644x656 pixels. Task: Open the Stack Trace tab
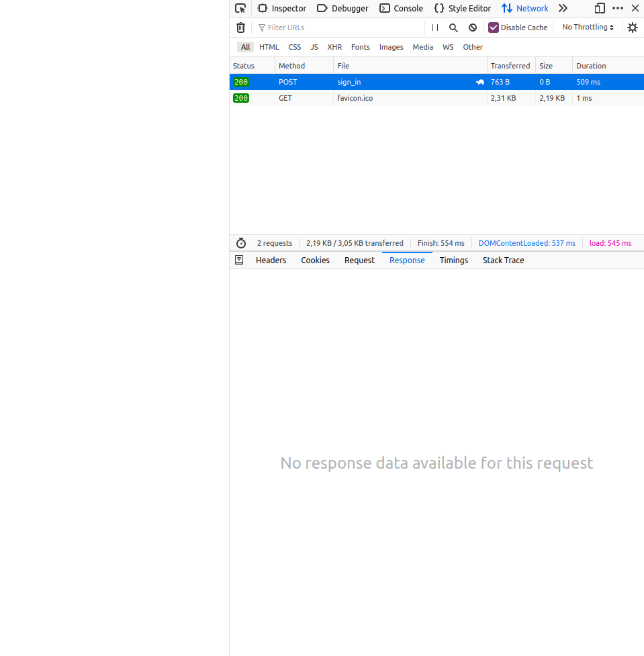pyautogui.click(x=502, y=260)
